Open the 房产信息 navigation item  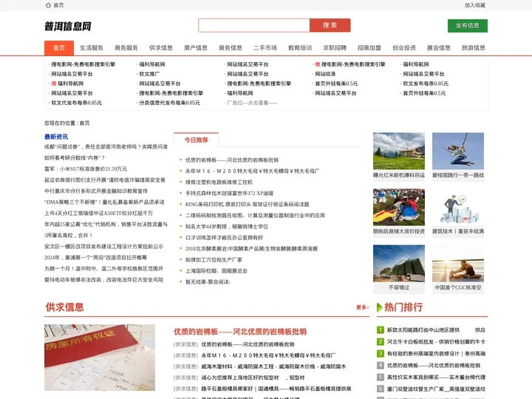coord(196,48)
